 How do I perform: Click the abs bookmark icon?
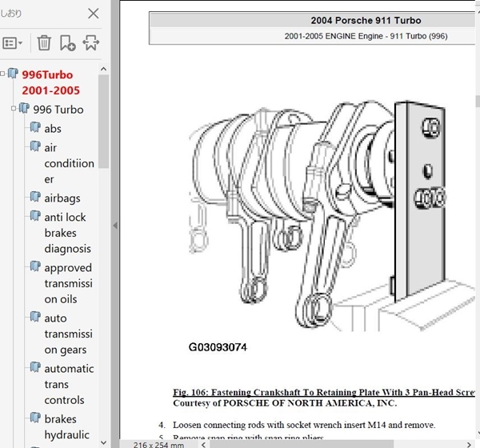pyautogui.click(x=35, y=127)
